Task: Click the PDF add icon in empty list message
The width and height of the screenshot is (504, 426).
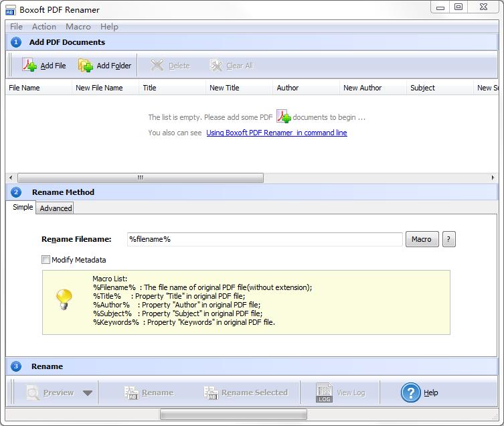Action: coord(284,117)
